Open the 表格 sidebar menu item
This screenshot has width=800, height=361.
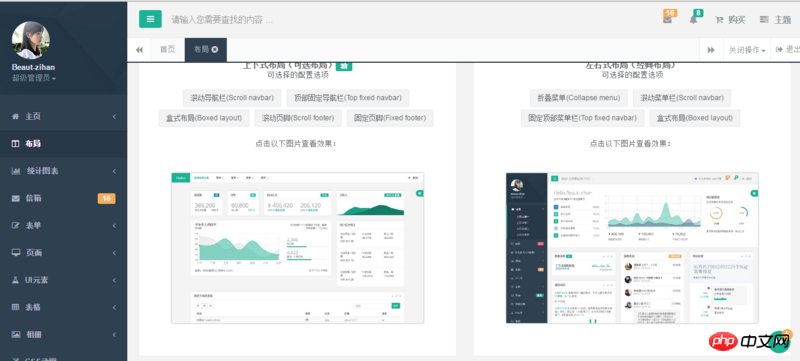pyautogui.click(x=63, y=307)
